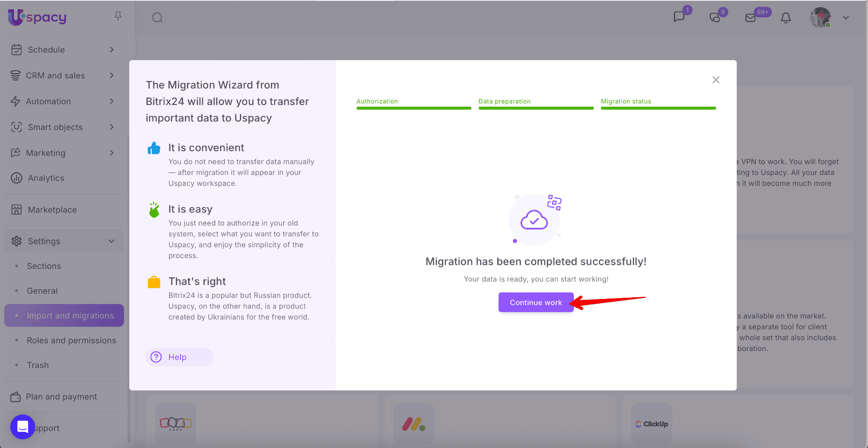868x448 pixels.
Task: Click the Analytics chart icon
Action: pyautogui.click(x=17, y=178)
